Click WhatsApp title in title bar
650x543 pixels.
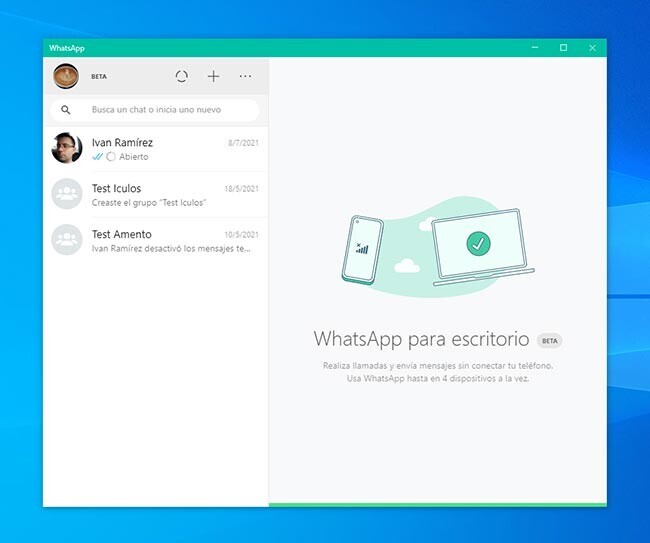[67, 48]
